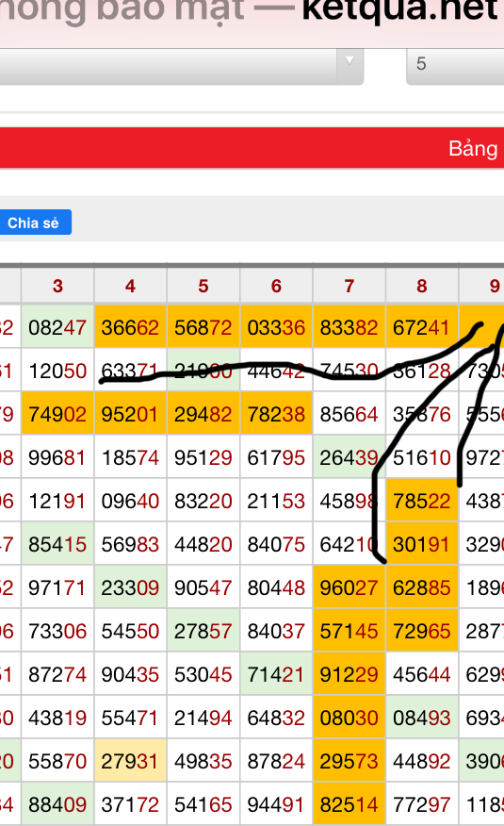Image resolution: width=504 pixels, height=826 pixels.
Task: Select cell 51610
Action: pos(422,456)
